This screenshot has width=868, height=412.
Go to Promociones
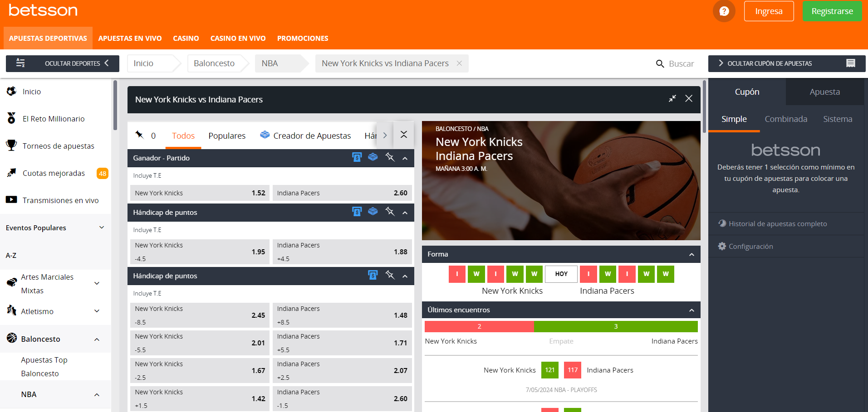coord(303,39)
